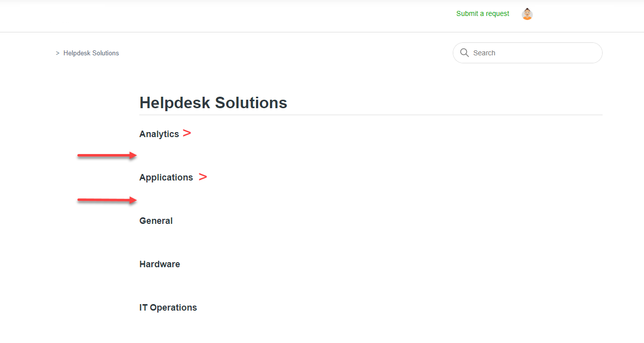Click the arrowhead tip of the lower red arrow
The height and width of the screenshot is (343, 644).
pyautogui.click(x=135, y=200)
